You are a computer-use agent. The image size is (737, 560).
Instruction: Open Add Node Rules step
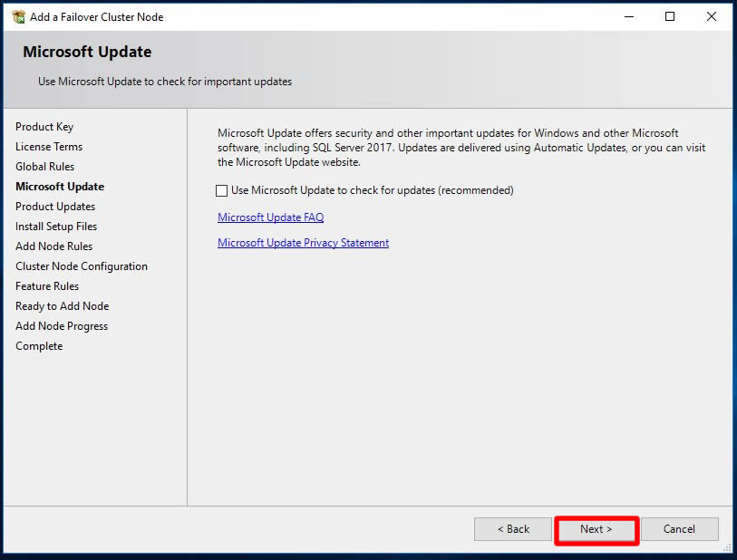53,246
